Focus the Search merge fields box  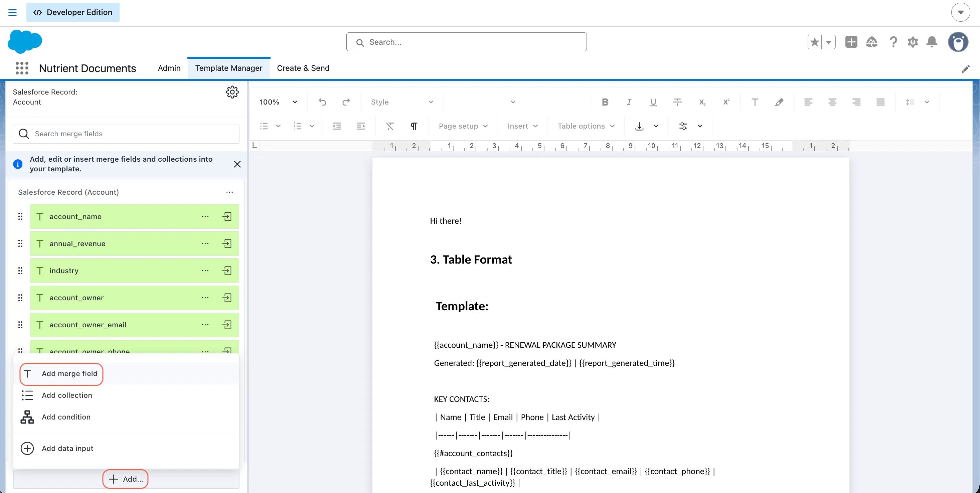(x=126, y=134)
